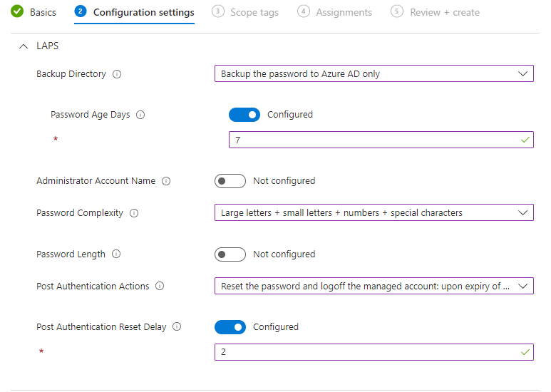
Task: Enable the Administrator Account Name toggle
Action: (x=230, y=181)
